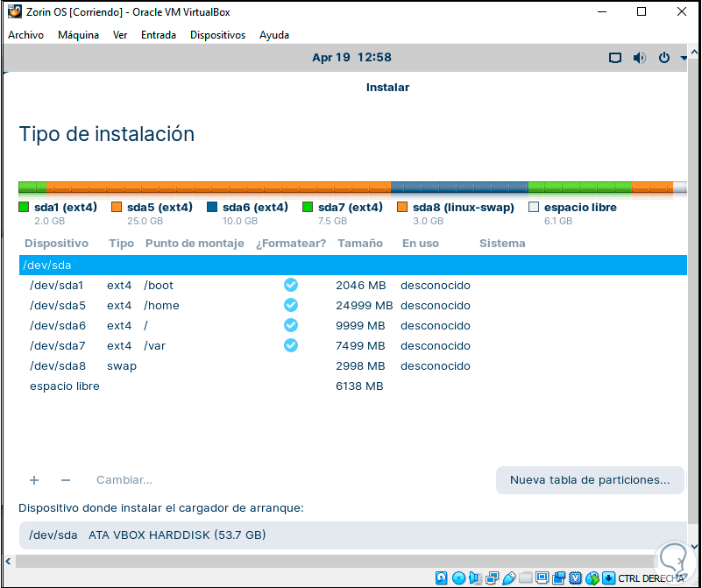The width and height of the screenshot is (702, 588).
Task: Click the keyboard capture arrow icon
Action: tap(608, 577)
